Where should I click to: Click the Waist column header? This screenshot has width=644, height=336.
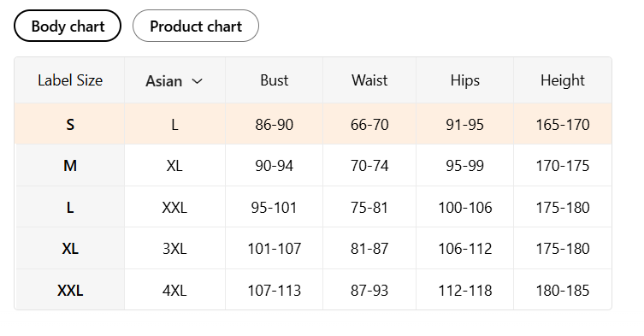pos(369,80)
